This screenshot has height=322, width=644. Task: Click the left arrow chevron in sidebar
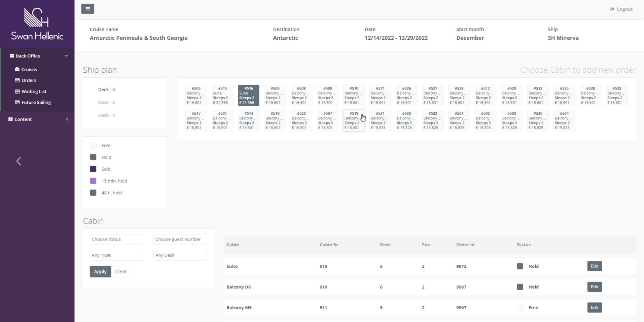[x=19, y=161]
